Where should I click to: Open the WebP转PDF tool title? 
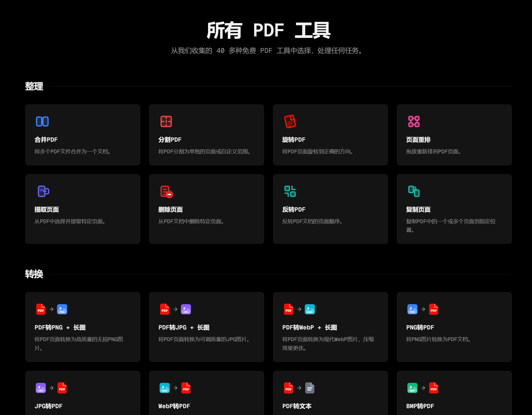pos(174,406)
